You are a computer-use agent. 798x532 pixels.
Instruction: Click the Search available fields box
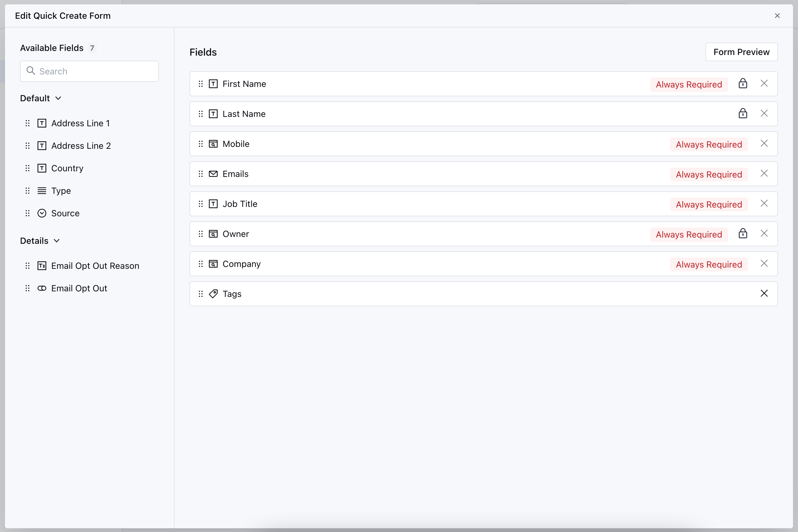tap(89, 71)
